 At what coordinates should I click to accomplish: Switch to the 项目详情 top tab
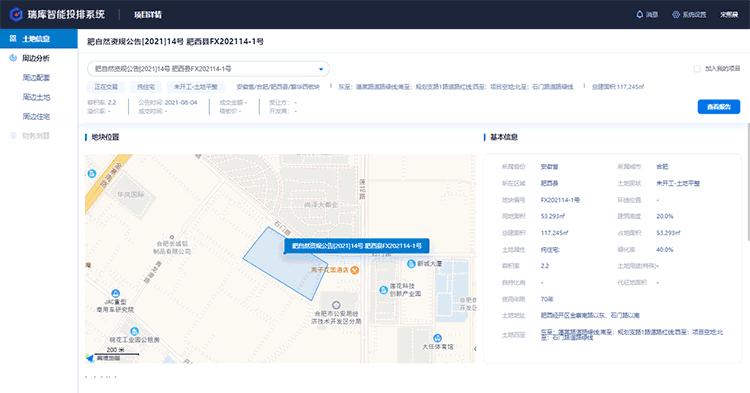(148, 15)
